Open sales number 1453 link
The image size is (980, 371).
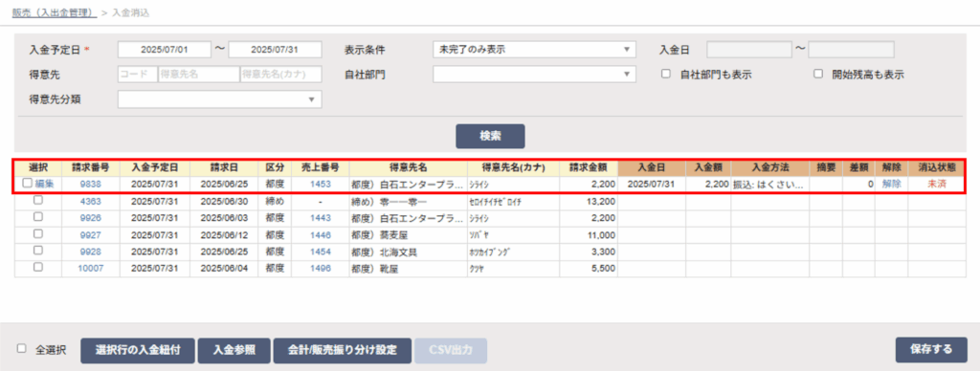click(320, 185)
